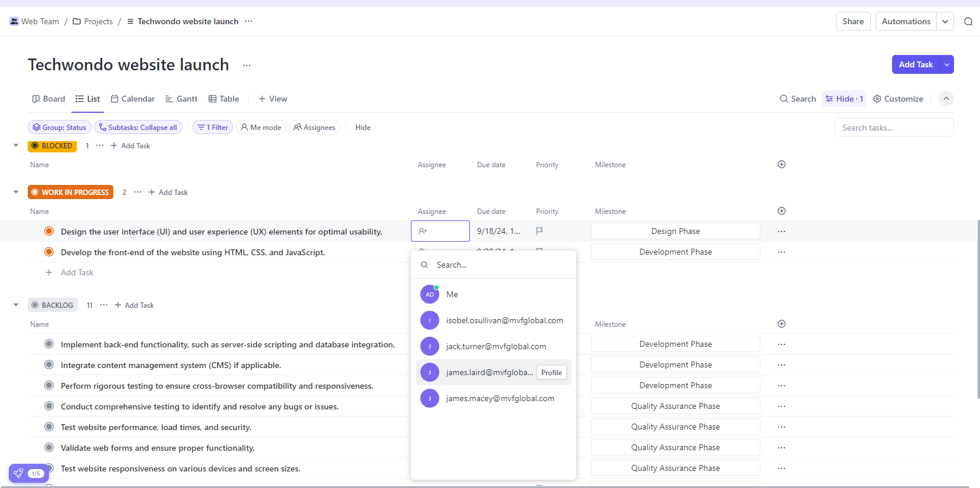Click the search magnifier icon in top bar
The image size is (980, 488).
tap(968, 21)
